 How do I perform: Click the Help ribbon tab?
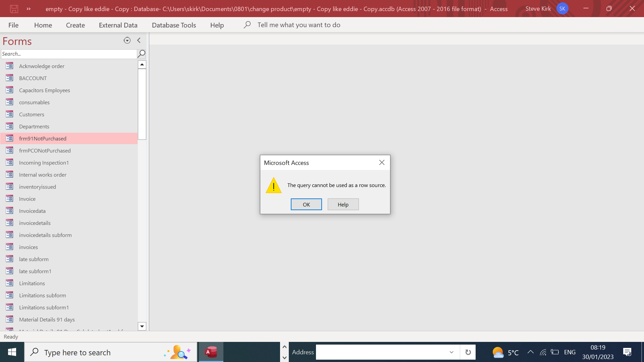click(x=217, y=25)
